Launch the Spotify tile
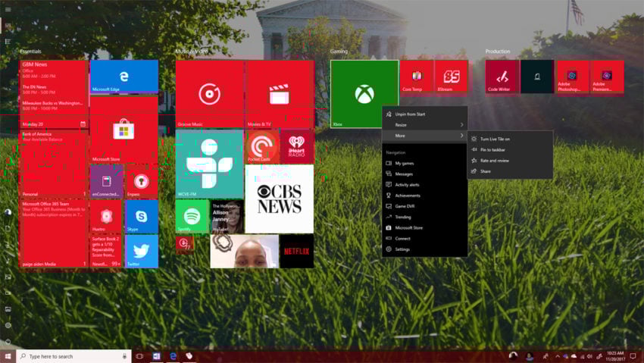Screen dimensions: 644x363 click(x=192, y=217)
